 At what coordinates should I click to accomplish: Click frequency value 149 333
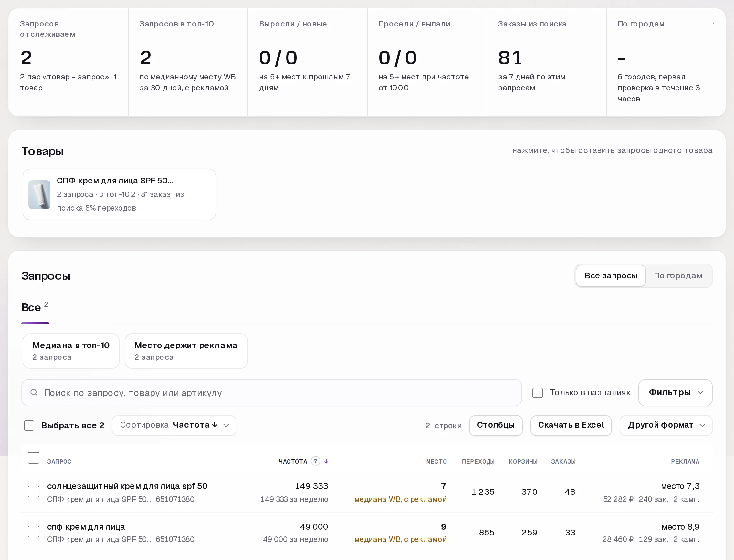click(311, 486)
